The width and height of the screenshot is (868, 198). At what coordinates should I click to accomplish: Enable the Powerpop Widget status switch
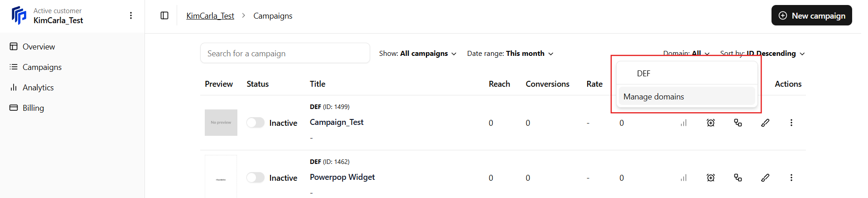coord(256,178)
